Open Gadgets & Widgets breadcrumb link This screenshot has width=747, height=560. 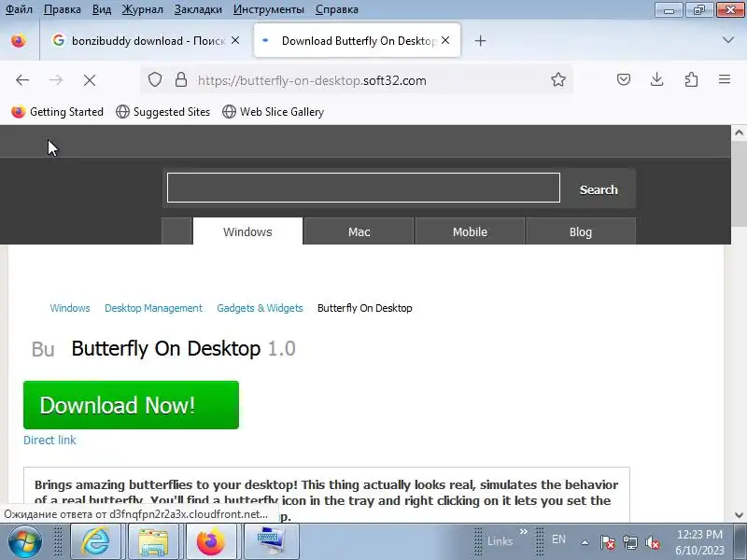click(260, 308)
